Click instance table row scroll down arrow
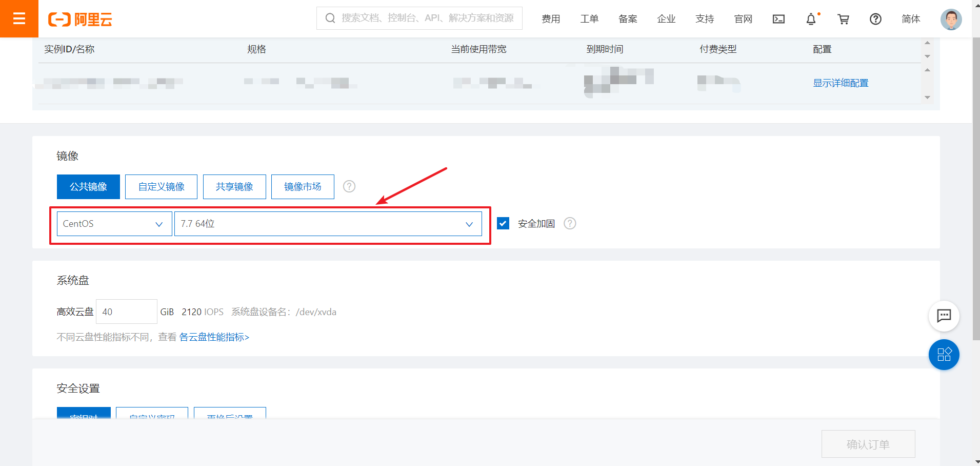Screen dimensions: 980x466 [927, 98]
